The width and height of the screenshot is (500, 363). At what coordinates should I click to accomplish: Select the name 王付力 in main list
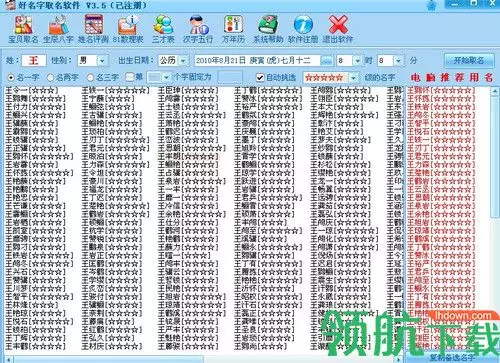[36, 107]
